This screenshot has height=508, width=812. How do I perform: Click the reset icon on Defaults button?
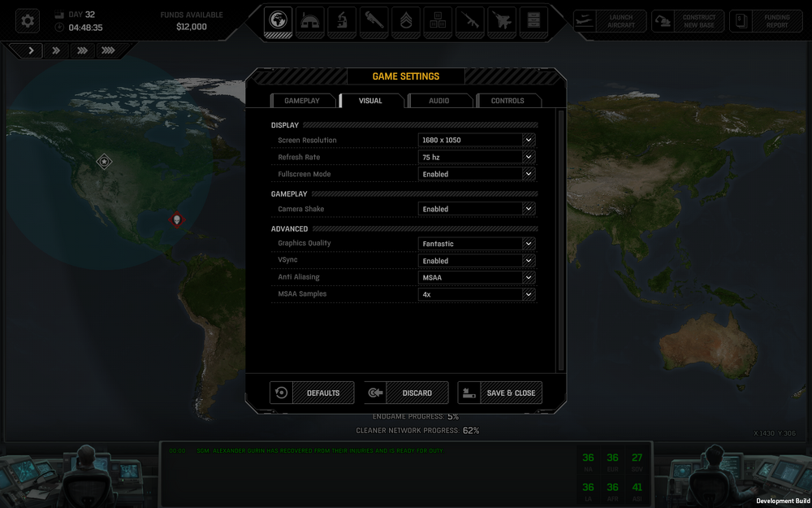281,393
